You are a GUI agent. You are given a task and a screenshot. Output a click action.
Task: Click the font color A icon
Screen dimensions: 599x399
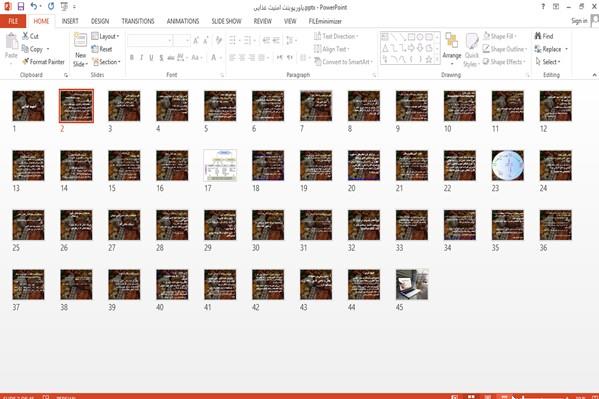tap(214, 58)
